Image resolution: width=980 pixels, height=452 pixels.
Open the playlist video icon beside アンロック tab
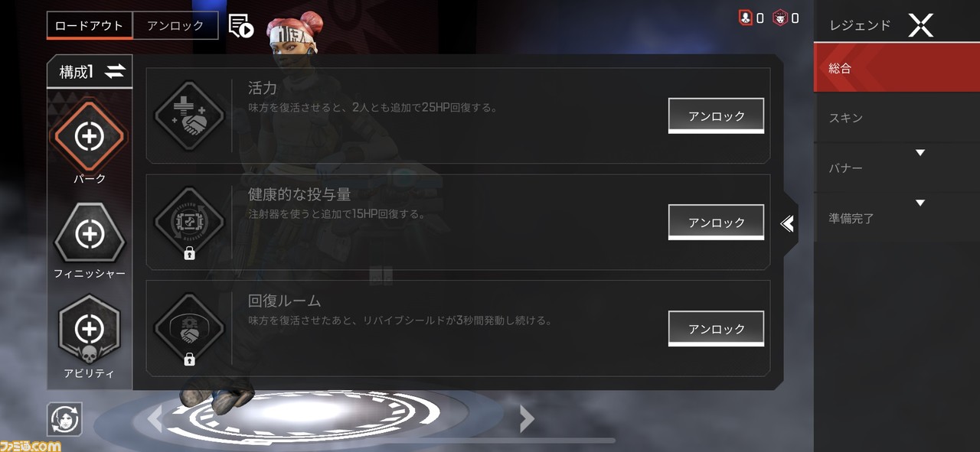[240, 25]
